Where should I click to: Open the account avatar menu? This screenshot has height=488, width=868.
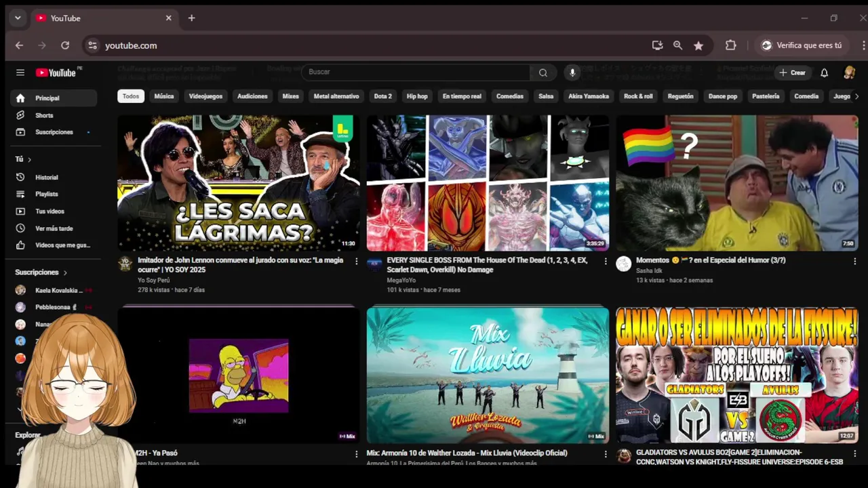(849, 73)
